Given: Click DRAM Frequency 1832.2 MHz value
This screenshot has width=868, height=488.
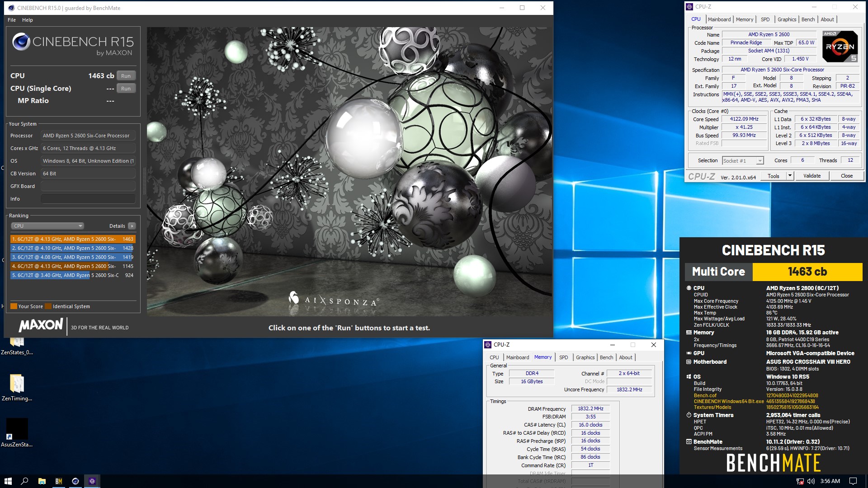Looking at the screenshot, I should (590, 408).
